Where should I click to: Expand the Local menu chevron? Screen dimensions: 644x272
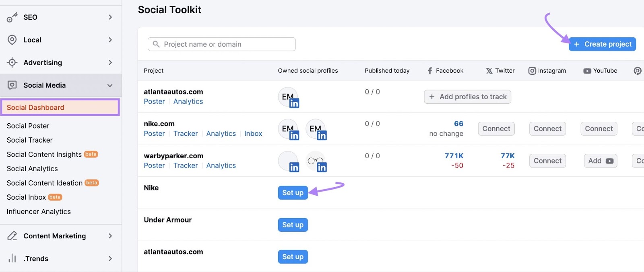[110, 40]
